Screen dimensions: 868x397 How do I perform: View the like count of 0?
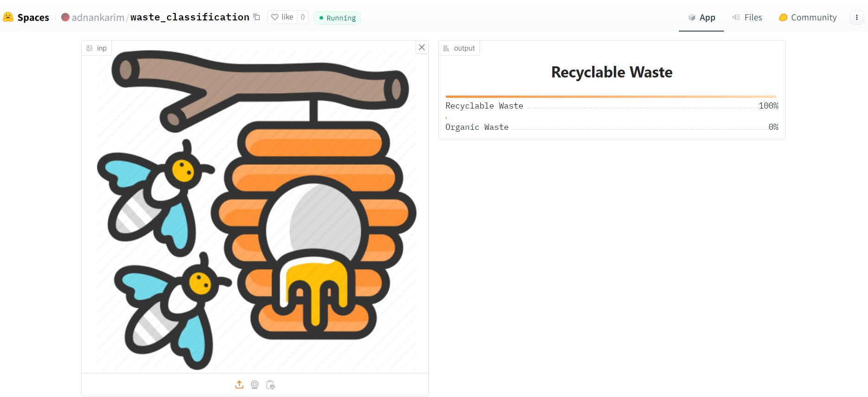[303, 17]
